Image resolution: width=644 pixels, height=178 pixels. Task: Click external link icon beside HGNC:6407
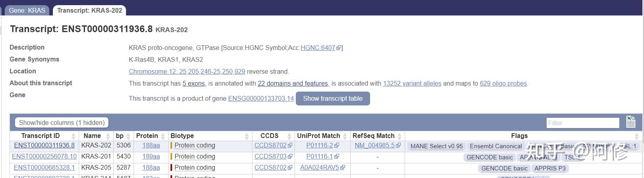338,48
